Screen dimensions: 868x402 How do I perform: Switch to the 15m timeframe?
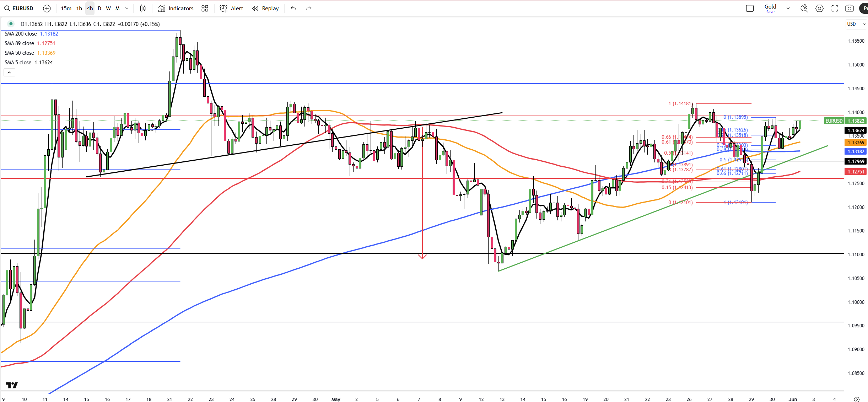pyautogui.click(x=66, y=8)
